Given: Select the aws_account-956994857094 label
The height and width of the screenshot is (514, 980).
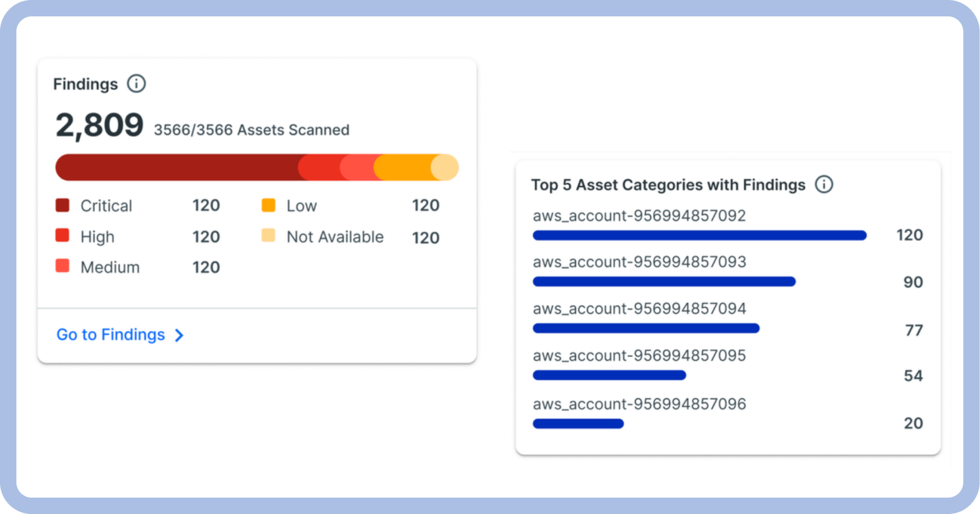Looking at the screenshot, I should [639, 309].
